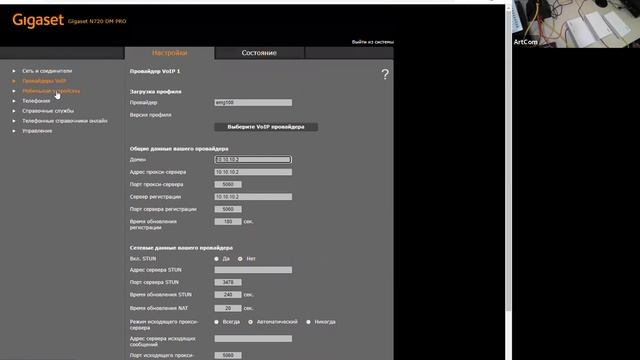640x360 pixels.
Task: Switch to the Состояние tab
Action: [259, 53]
